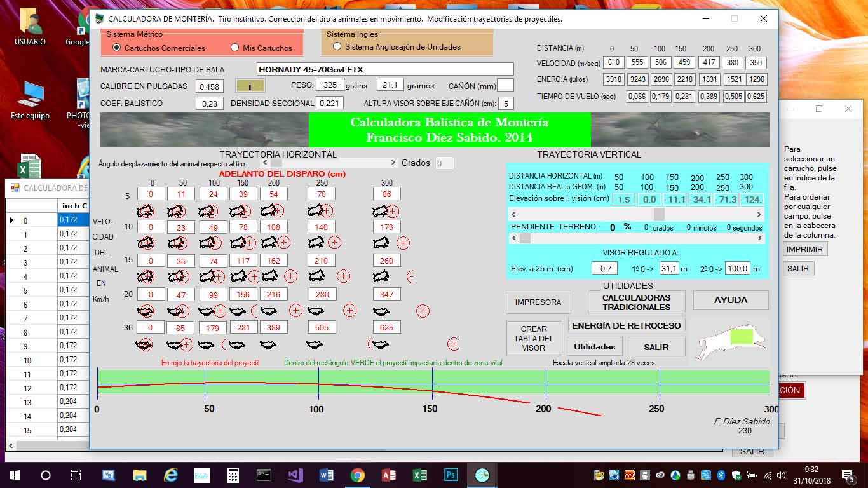
Task: Select the Cartuchos Comerciales radio button
Action: (x=116, y=48)
